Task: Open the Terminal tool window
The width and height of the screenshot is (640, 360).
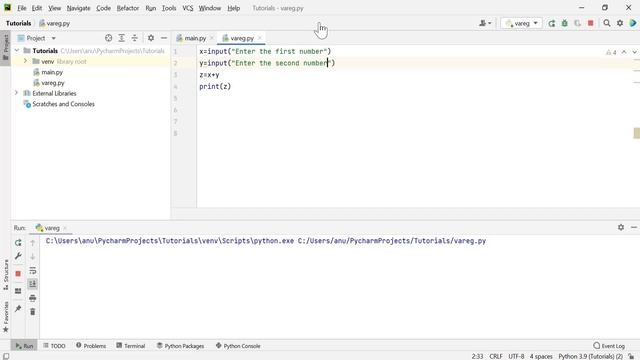Action: (131, 346)
